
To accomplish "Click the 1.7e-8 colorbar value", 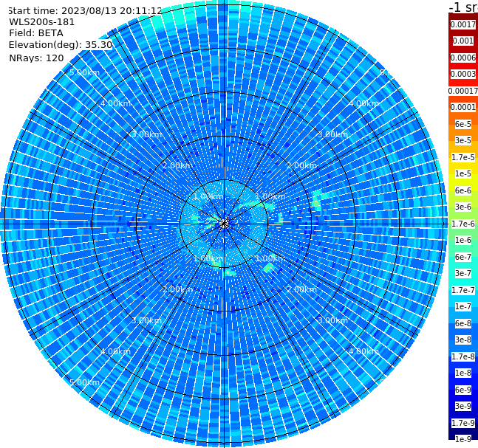I will (463, 356).
